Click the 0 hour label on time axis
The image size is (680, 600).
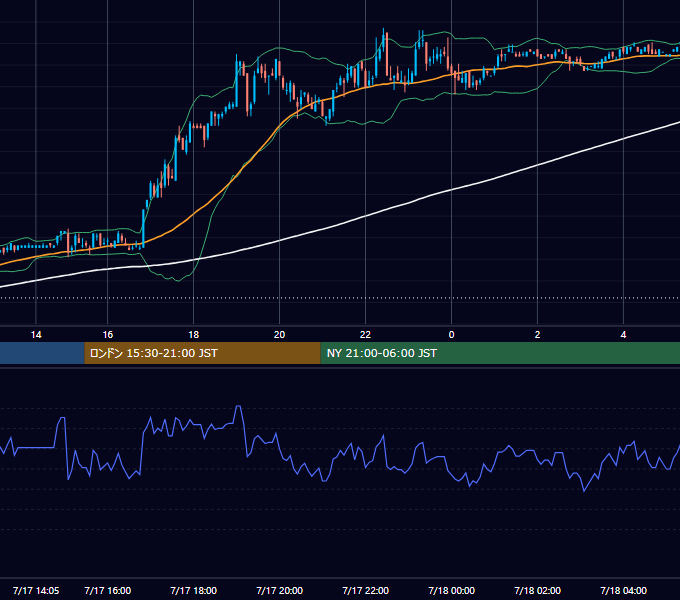click(451, 335)
